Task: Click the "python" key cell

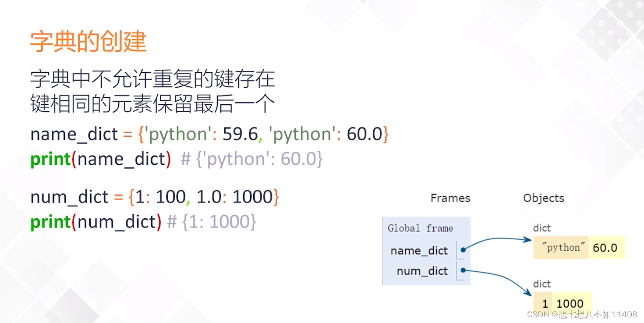Action: 561,248
